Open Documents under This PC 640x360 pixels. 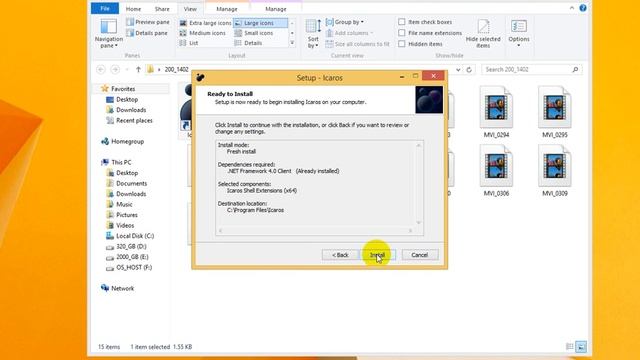[131, 183]
